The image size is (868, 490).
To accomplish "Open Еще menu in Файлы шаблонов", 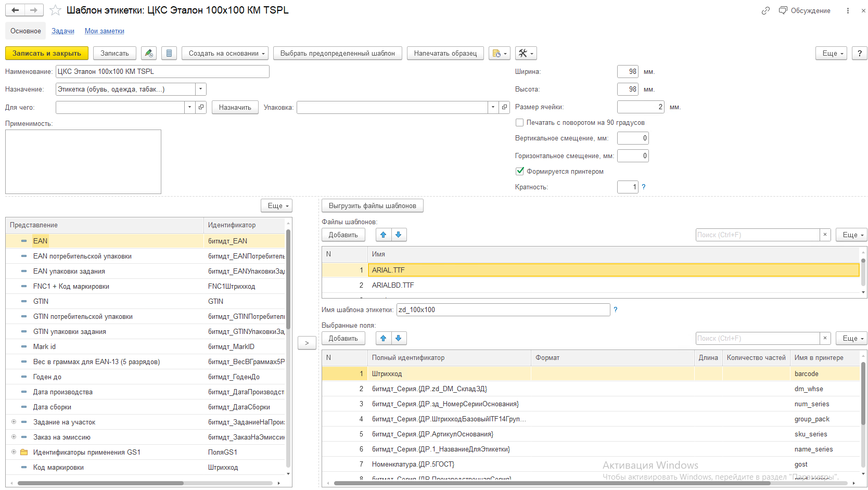I will (x=851, y=235).
